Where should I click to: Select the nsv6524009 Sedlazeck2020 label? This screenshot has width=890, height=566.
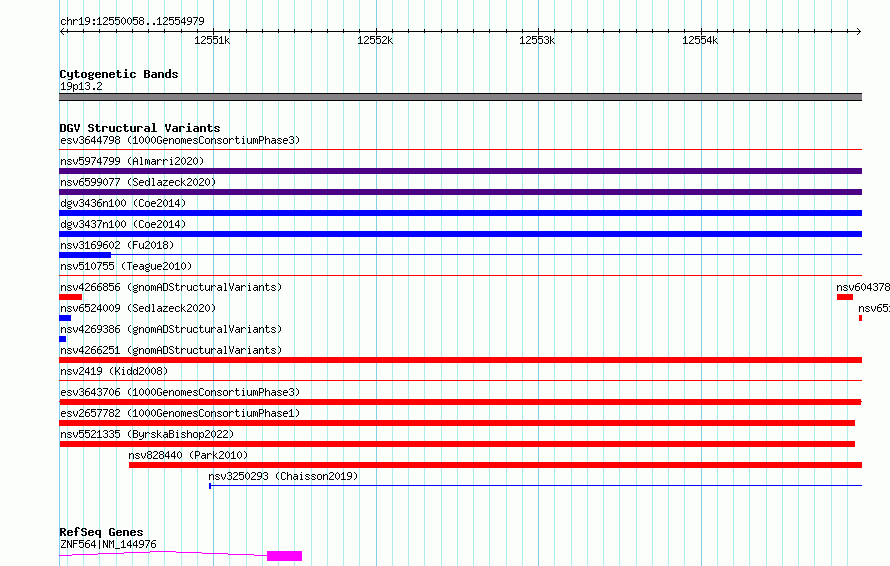(x=138, y=308)
